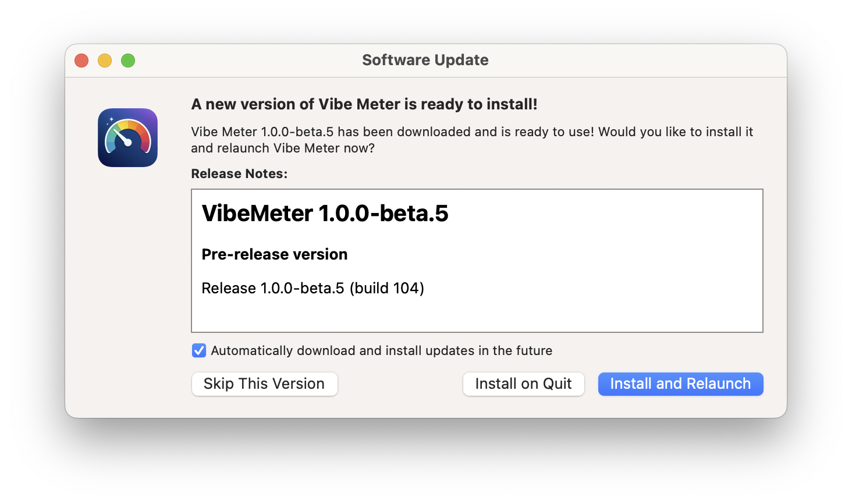Click the green zoom button in the title bar
The image size is (852, 504).
[x=128, y=60]
